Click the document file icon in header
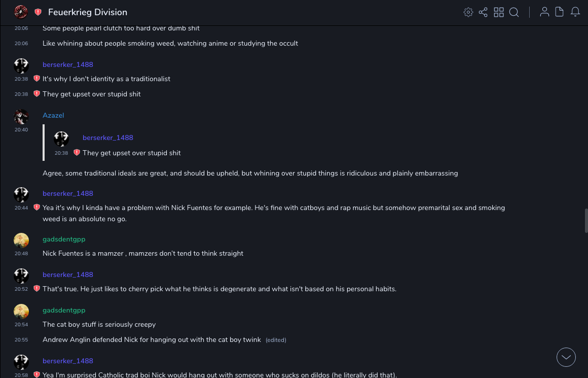 coord(560,12)
